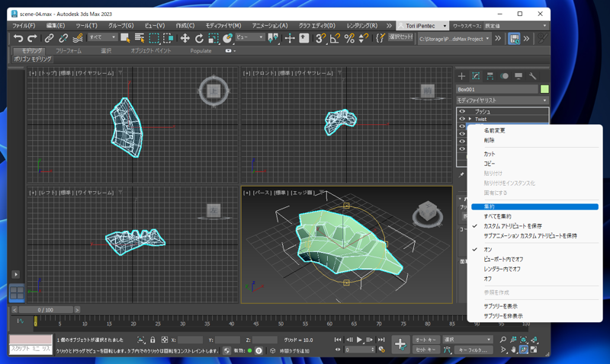This screenshot has height=364, width=610.
Task: Play the animation with the play button
Action: click(359, 340)
